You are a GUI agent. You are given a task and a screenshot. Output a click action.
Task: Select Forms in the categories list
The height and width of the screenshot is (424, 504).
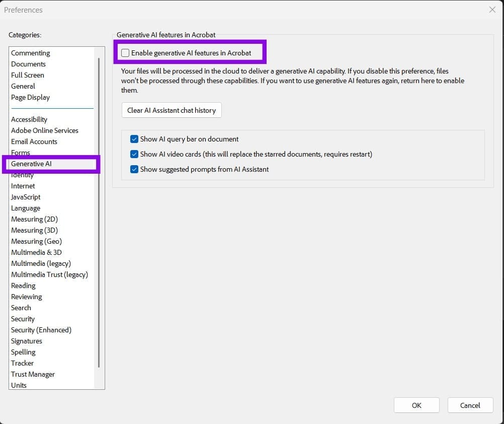pyautogui.click(x=21, y=152)
